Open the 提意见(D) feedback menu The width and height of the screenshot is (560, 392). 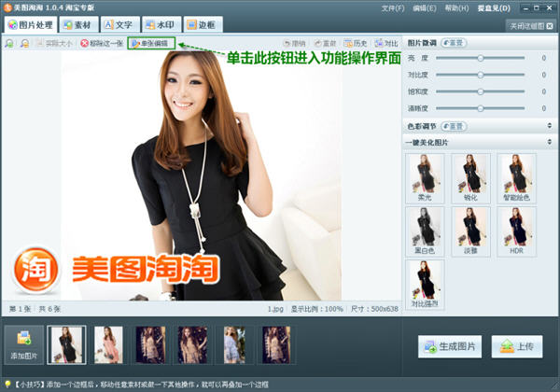(x=494, y=8)
